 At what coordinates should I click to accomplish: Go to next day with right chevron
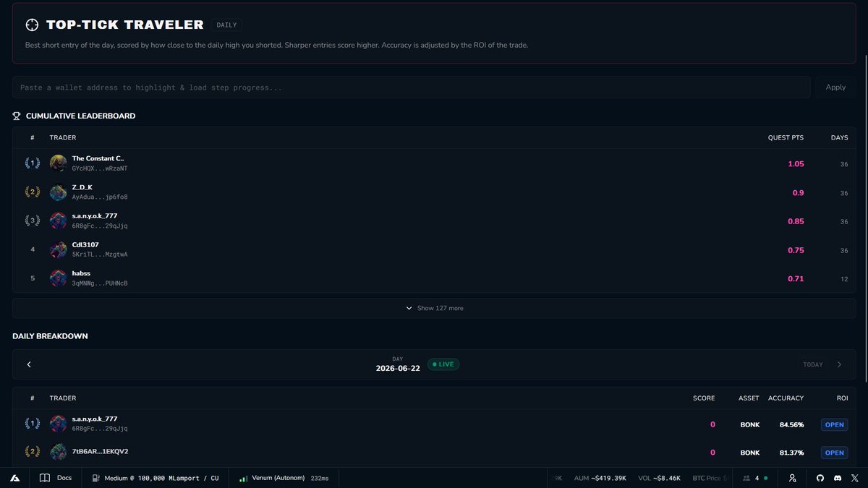[x=839, y=364]
